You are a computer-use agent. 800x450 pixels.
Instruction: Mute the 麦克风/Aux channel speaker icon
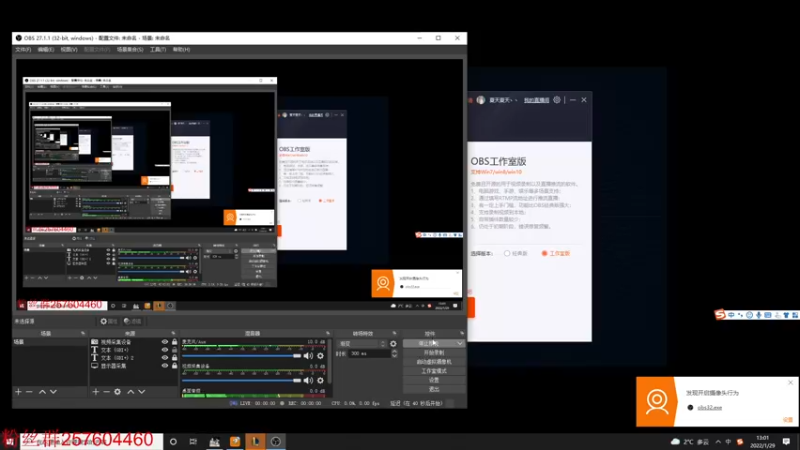point(308,356)
